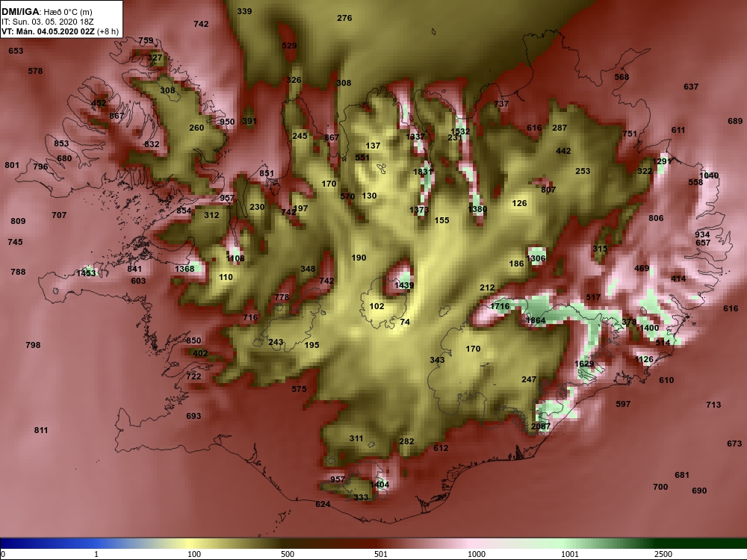This screenshot has width=747, height=560.
Task: Click the map value "190"
Action: [x=359, y=258]
